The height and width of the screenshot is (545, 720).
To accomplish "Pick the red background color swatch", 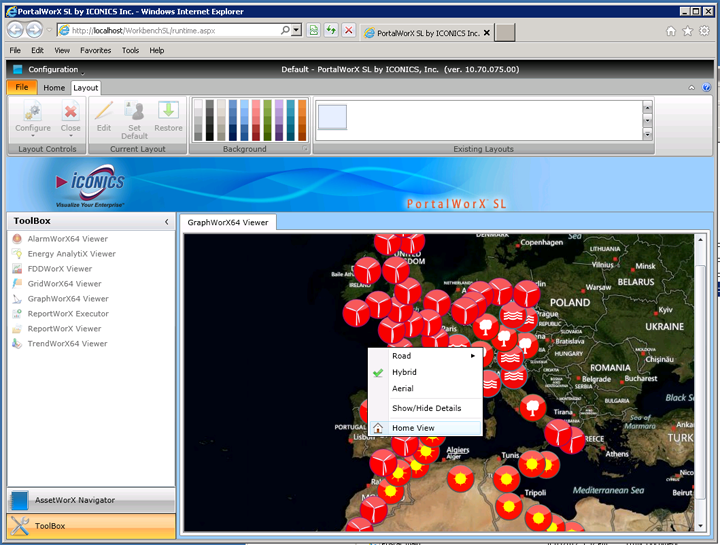I will point(256,119).
